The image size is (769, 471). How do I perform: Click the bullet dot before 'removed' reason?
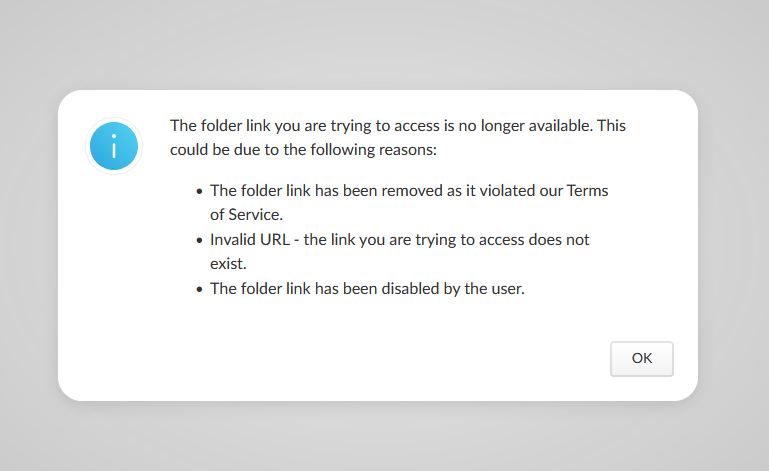click(199, 191)
